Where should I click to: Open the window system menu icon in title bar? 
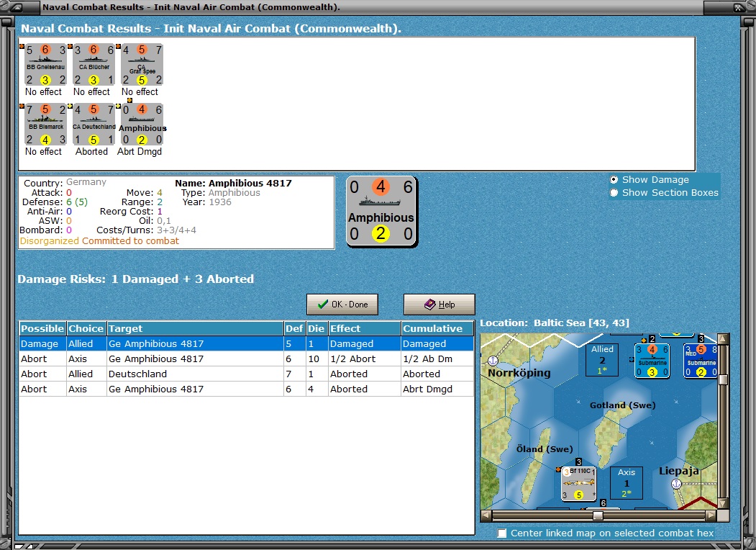16,7
